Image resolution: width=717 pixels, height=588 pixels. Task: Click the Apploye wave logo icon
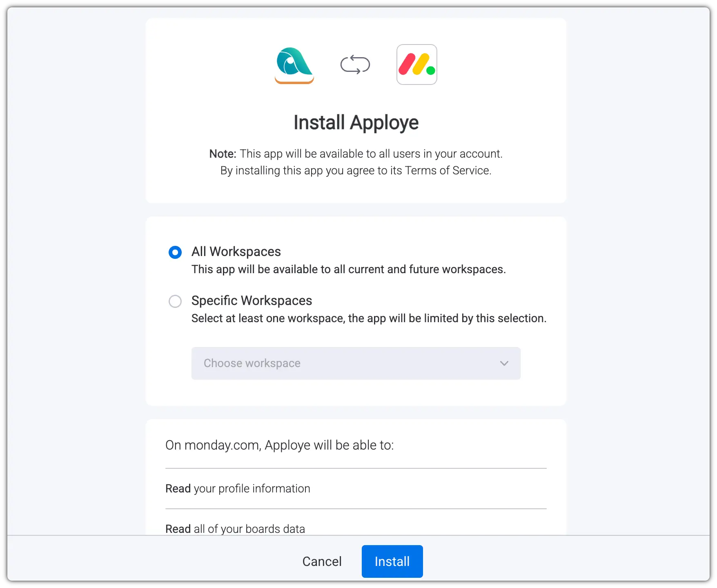coord(294,65)
